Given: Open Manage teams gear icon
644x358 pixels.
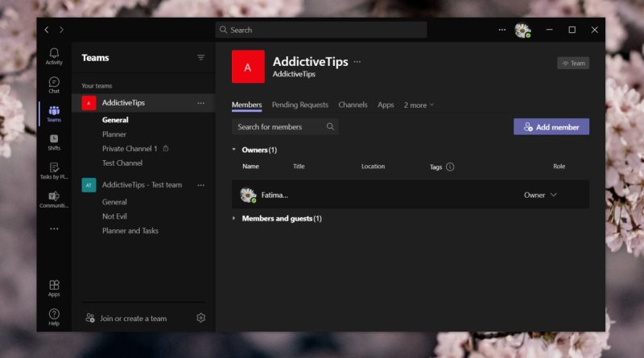Looking at the screenshot, I should pyautogui.click(x=200, y=318).
